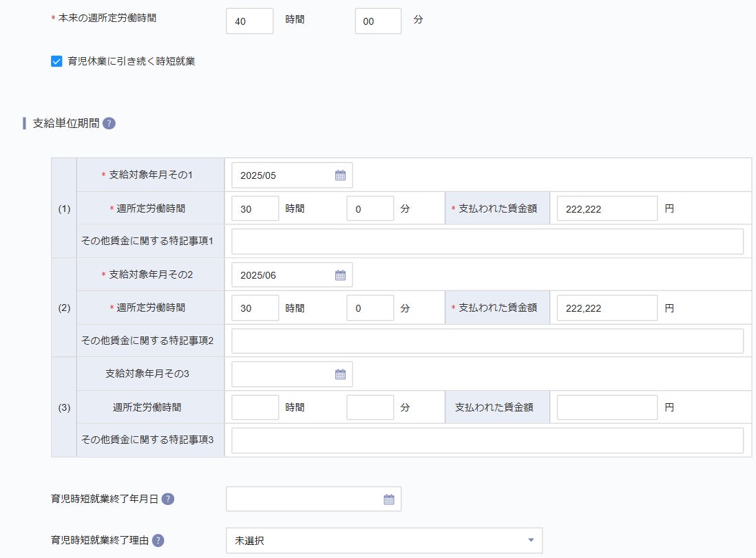Image resolution: width=756 pixels, height=558 pixels.
Task: Focus 週所定労働時間 minutes field in row (2)
Action: tap(370, 308)
